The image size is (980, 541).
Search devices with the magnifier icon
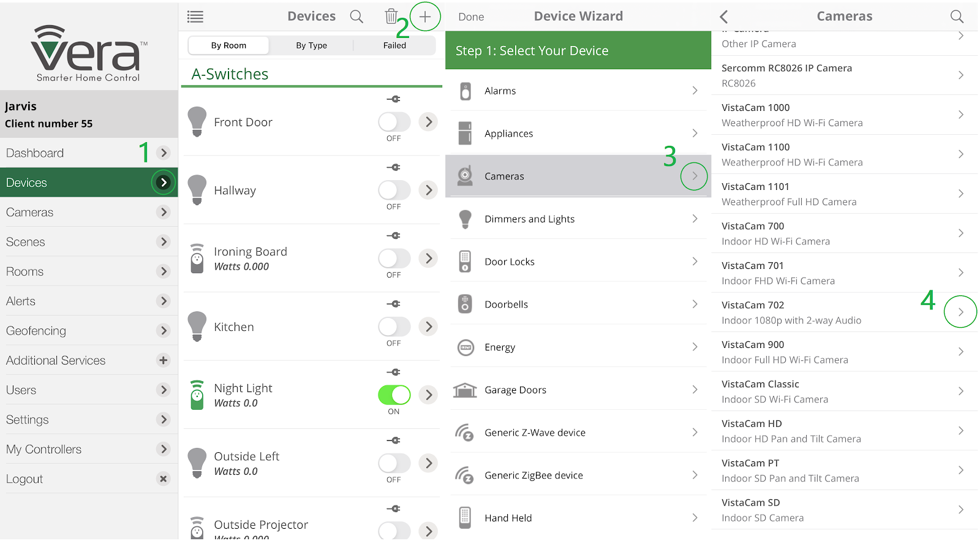tap(356, 17)
